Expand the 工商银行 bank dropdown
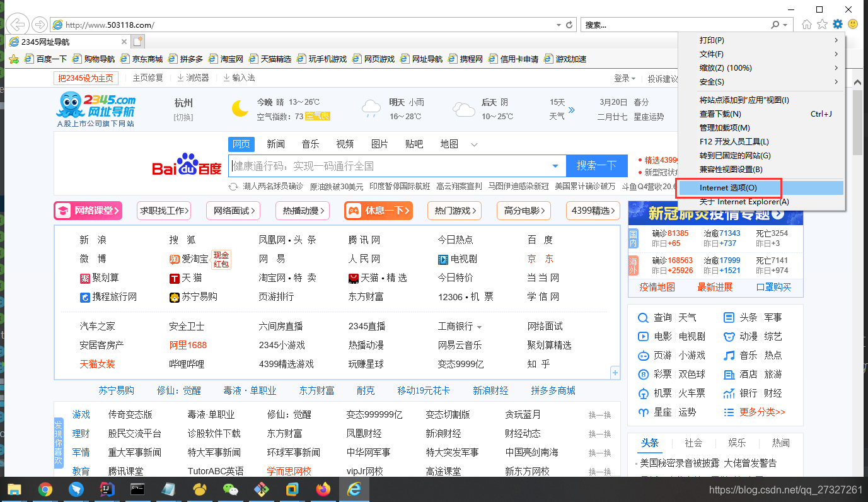The height and width of the screenshot is (502, 868). point(479,327)
